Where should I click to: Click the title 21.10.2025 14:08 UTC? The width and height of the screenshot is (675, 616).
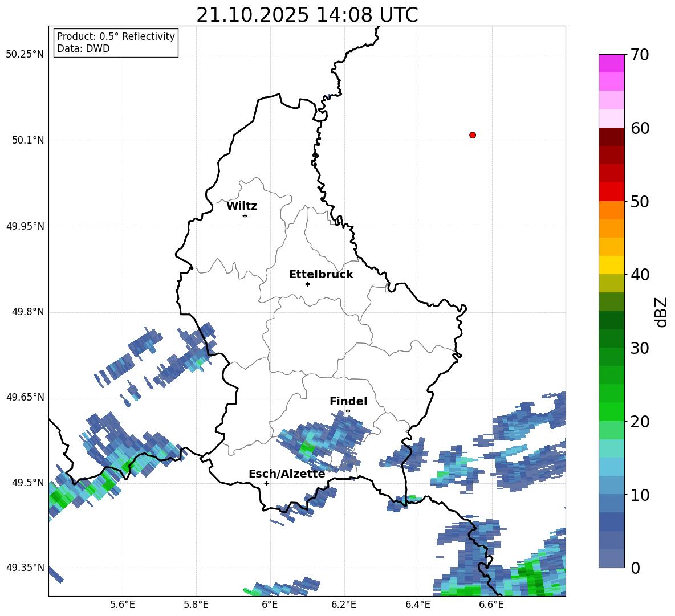pos(307,15)
